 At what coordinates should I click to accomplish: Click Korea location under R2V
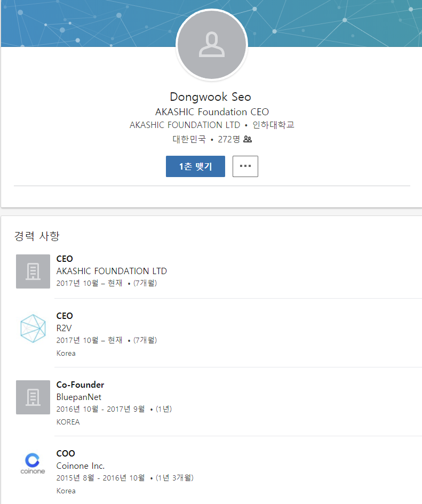[x=66, y=353]
